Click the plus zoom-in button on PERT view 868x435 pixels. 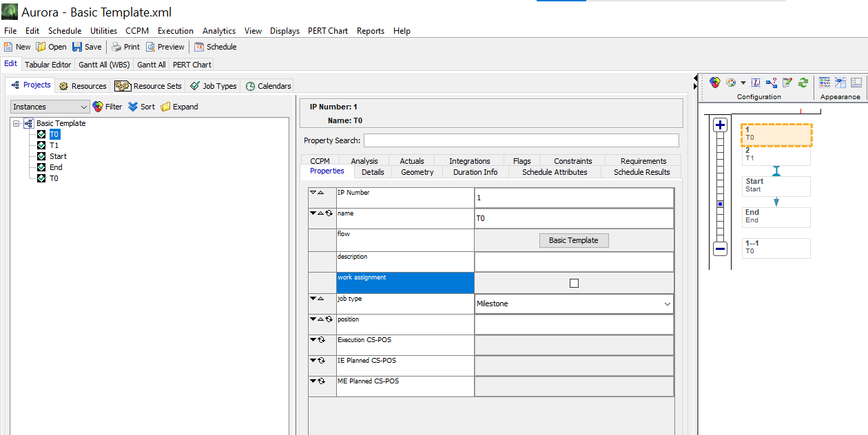point(720,125)
